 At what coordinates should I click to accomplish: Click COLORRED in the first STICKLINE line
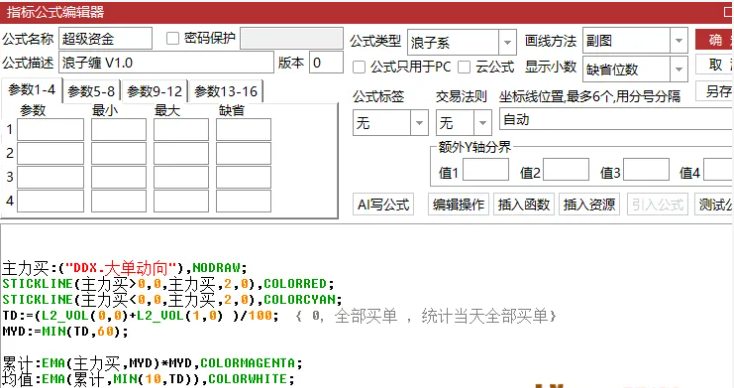(x=295, y=284)
